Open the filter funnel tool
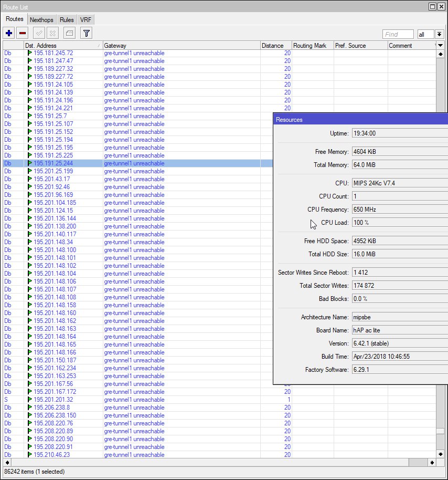Image resolution: width=448 pixels, height=480 pixels. [86, 33]
